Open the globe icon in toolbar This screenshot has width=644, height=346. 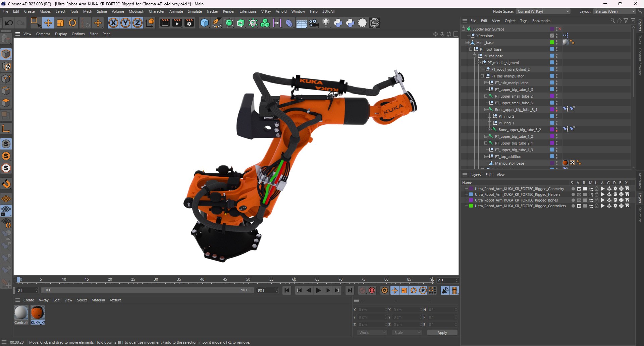pos(375,23)
